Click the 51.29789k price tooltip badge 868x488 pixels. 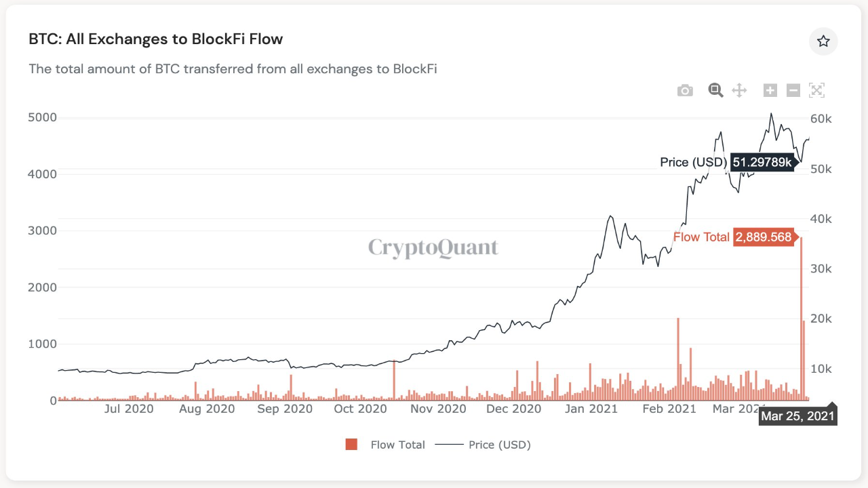click(x=762, y=162)
